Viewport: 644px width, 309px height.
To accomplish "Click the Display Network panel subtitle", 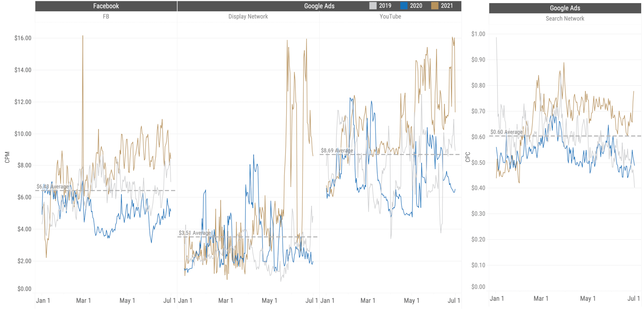I will [248, 16].
